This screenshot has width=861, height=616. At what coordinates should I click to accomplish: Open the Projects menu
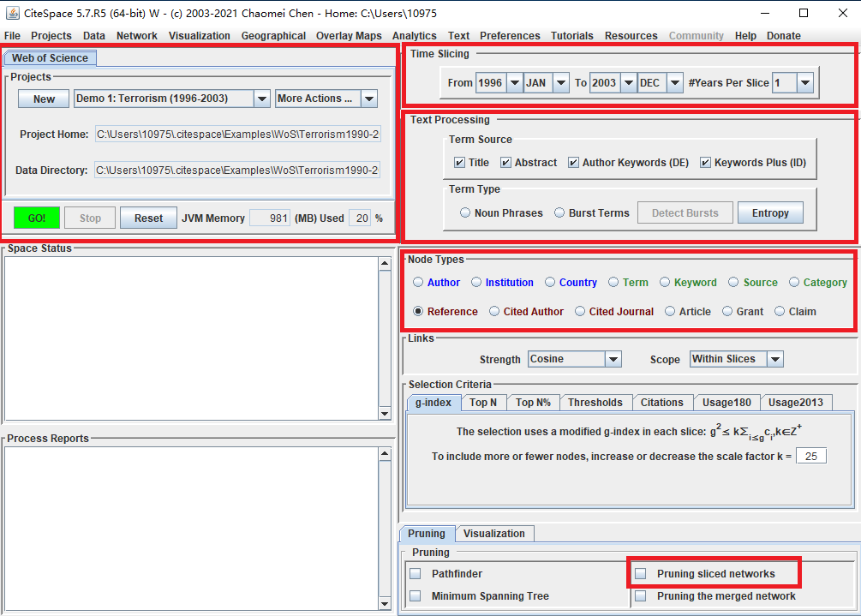click(51, 36)
